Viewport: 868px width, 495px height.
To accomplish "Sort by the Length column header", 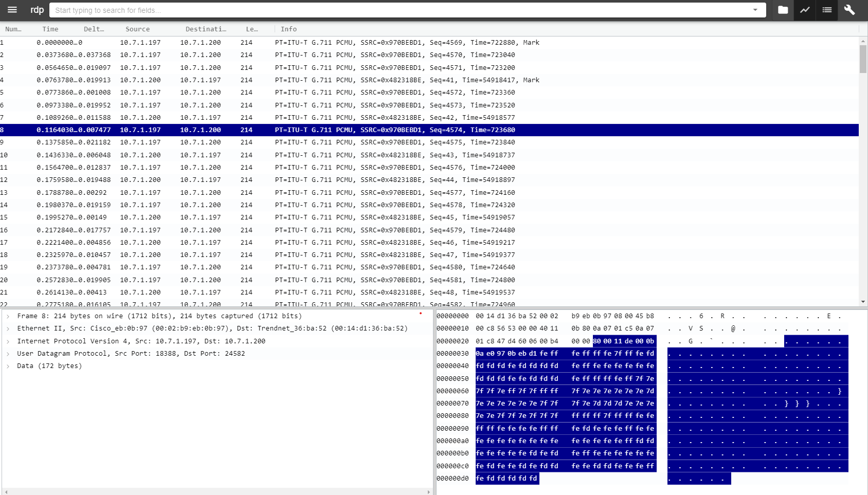I will (252, 29).
